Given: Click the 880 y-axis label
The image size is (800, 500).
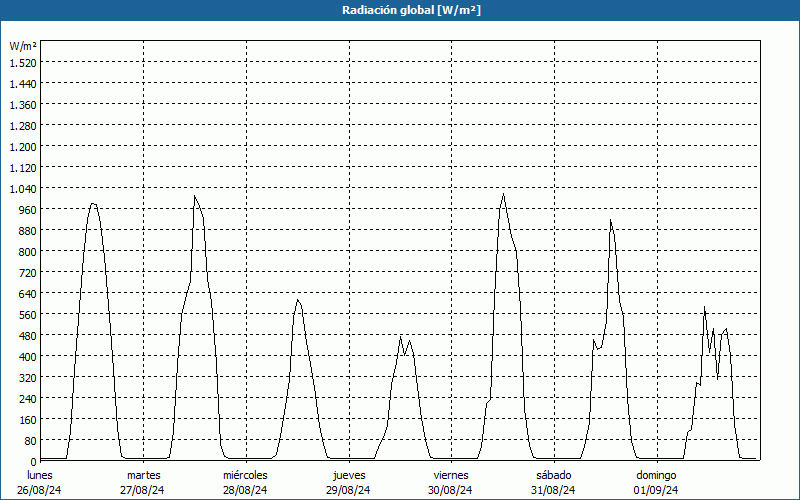Looking at the screenshot, I should click(28, 231).
